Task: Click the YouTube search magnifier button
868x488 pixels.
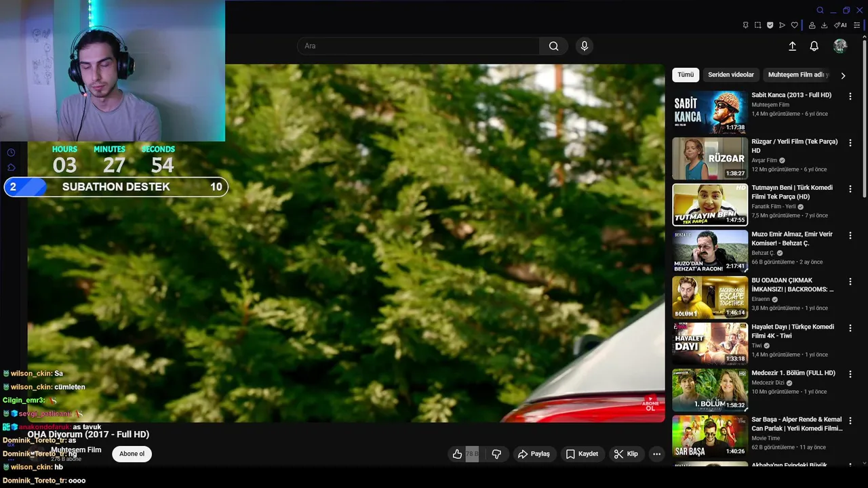Action: [554, 46]
